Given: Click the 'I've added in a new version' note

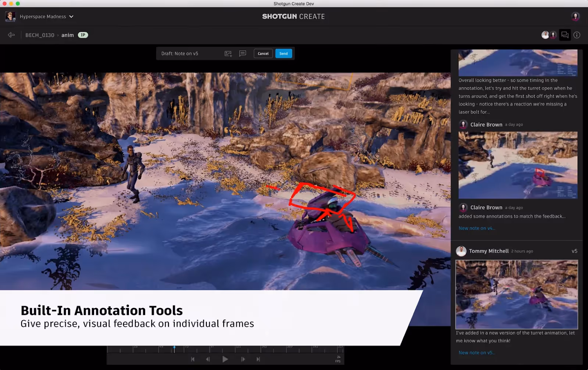Looking at the screenshot, I should [x=515, y=337].
